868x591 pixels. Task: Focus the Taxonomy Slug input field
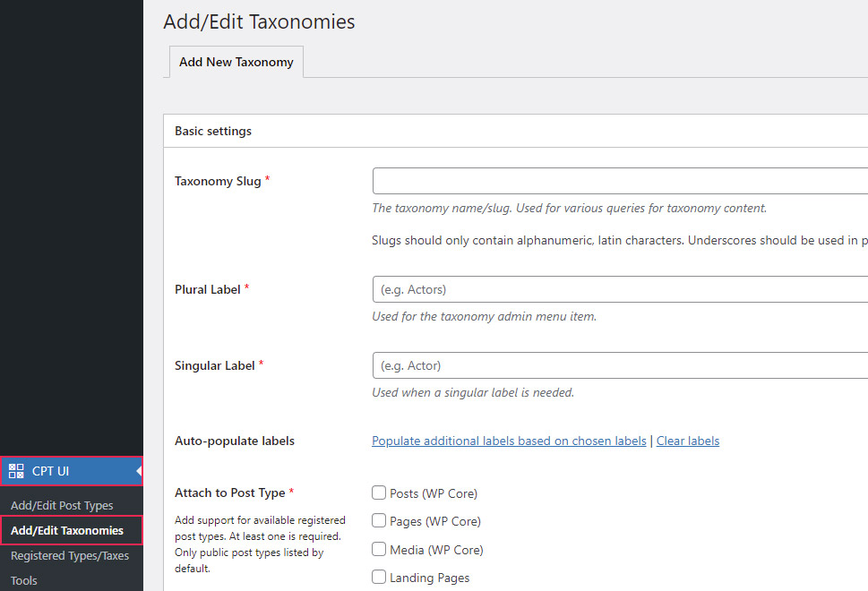point(620,181)
